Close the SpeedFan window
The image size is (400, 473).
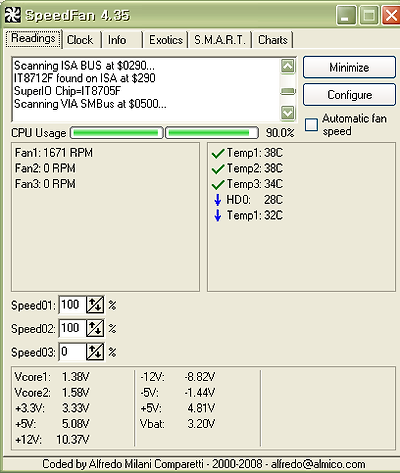391,15
